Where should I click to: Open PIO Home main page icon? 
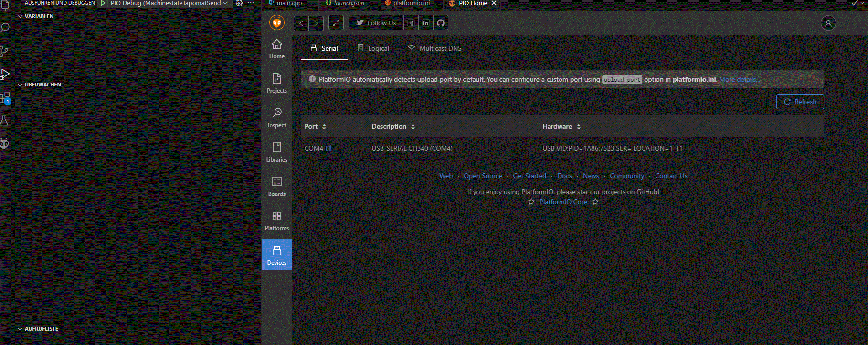pyautogui.click(x=277, y=49)
